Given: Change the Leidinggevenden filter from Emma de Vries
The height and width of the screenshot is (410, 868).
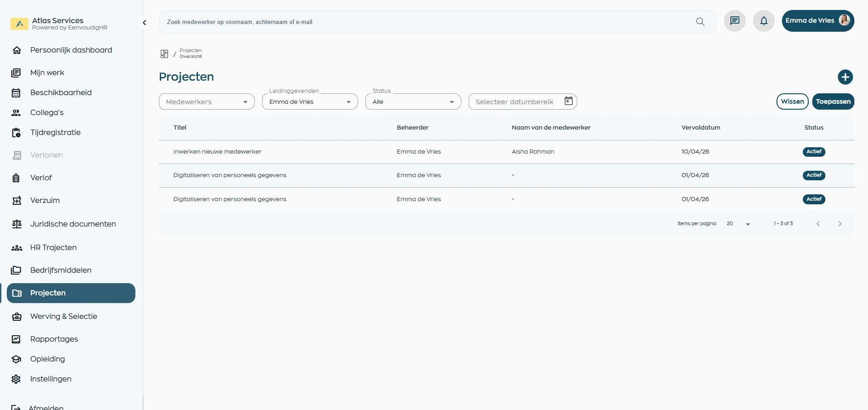Looking at the screenshot, I should [310, 101].
